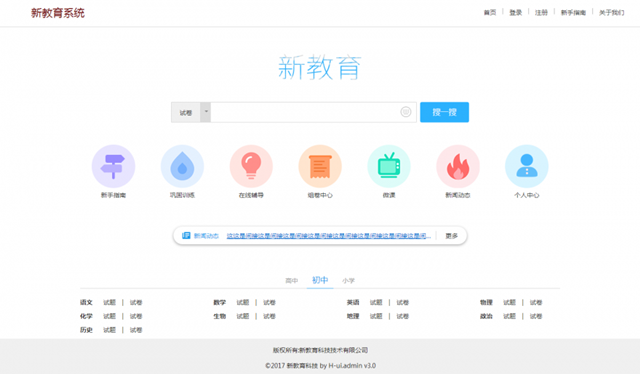The width and height of the screenshot is (640, 374).
Task: Open 试卷 link for 历史
Action: click(x=136, y=330)
